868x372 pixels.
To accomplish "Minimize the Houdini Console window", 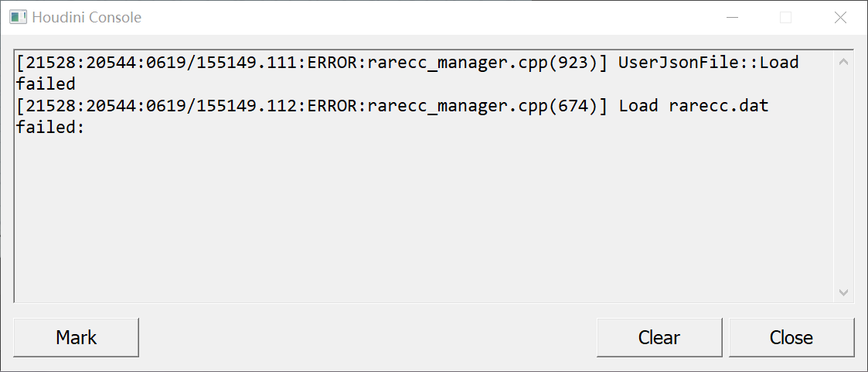I will click(733, 18).
